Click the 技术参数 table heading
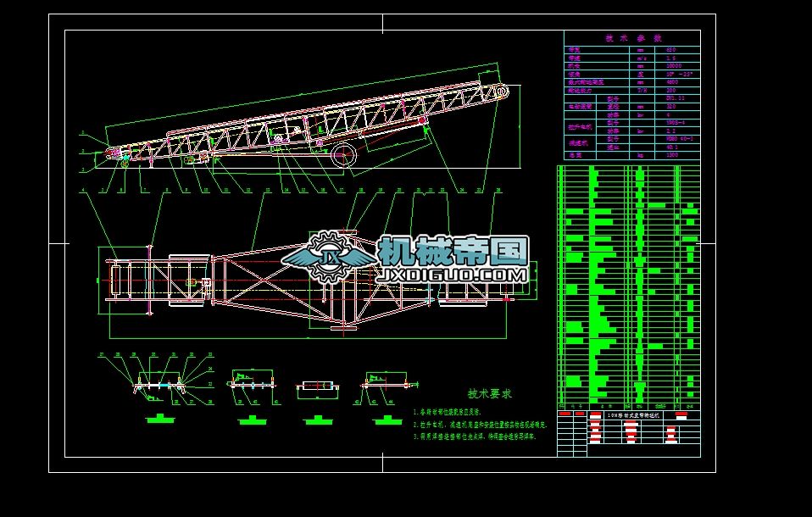 point(633,38)
